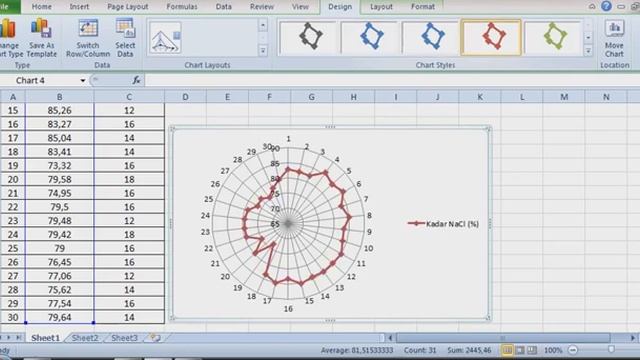640x360 pixels.
Task: Select cell containing 79,64
Action: pos(60,317)
